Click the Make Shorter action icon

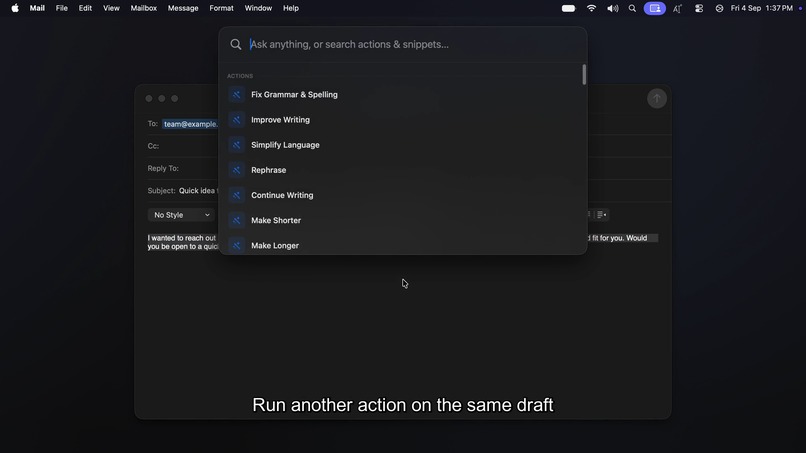[x=236, y=221]
